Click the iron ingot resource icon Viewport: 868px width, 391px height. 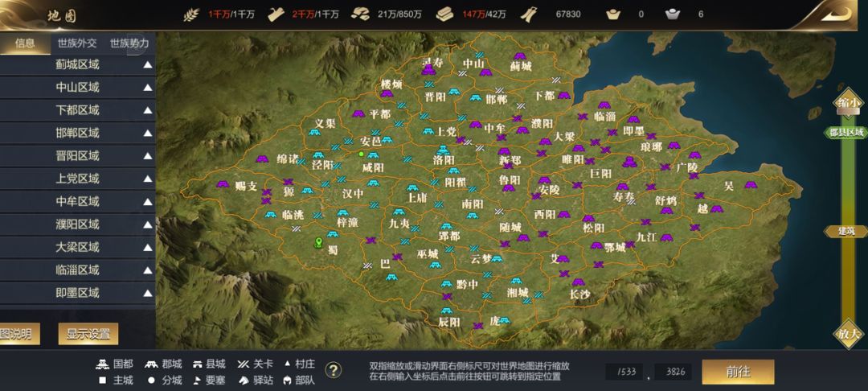pyautogui.click(x=444, y=14)
